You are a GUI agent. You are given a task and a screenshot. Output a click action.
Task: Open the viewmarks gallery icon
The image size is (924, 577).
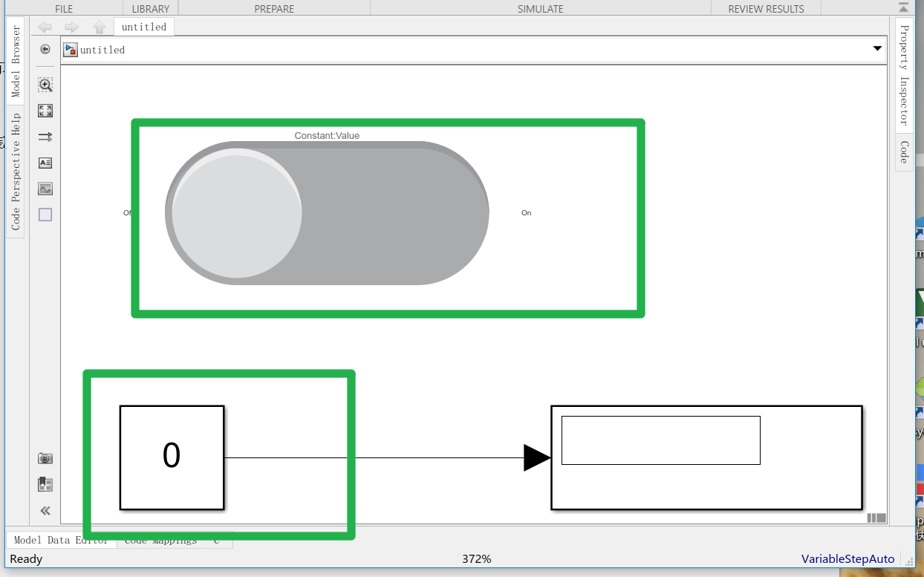pos(45,484)
